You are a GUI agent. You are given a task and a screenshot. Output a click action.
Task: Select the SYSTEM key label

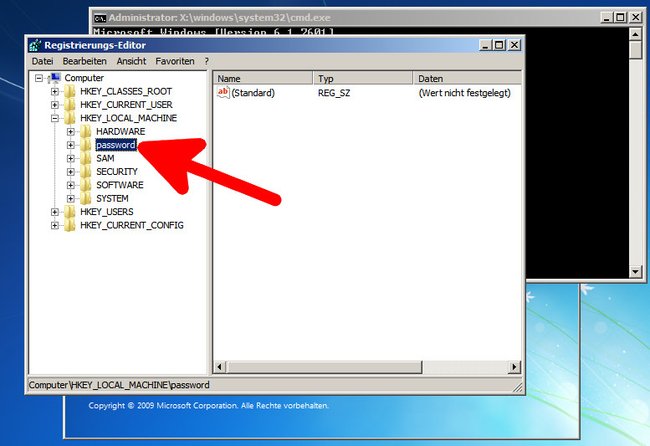pyautogui.click(x=112, y=199)
